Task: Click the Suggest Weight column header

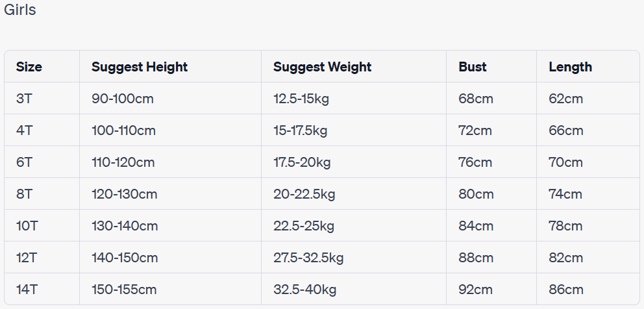Action: [322, 66]
